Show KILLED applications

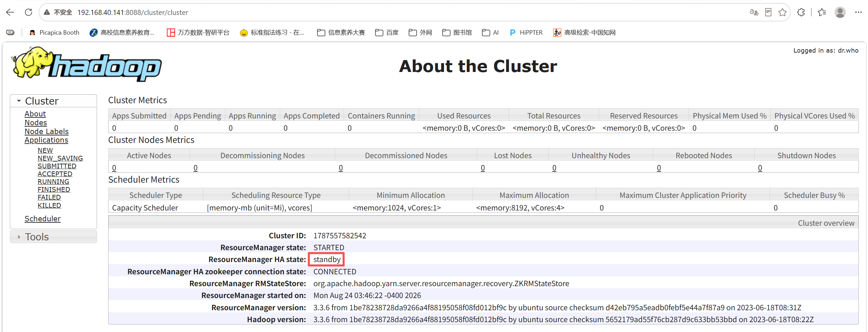pos(50,205)
